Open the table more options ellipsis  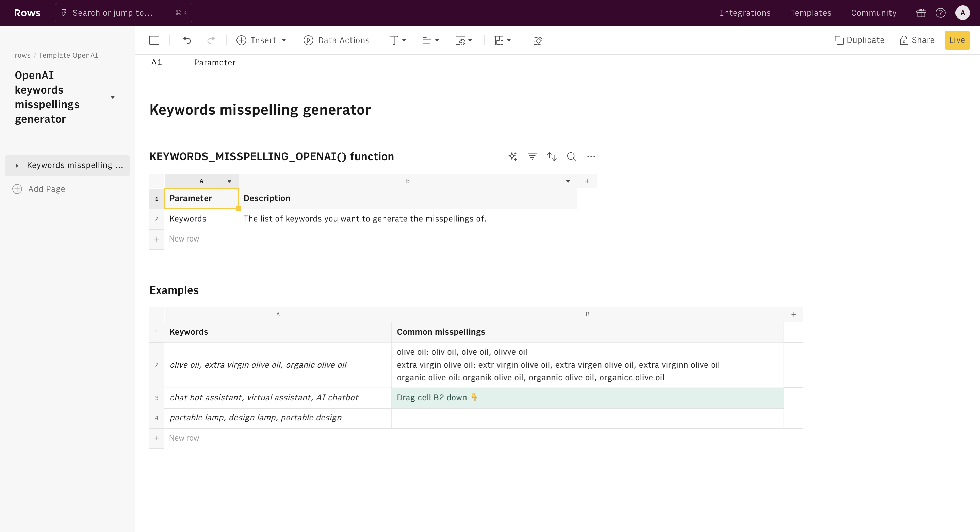point(591,157)
